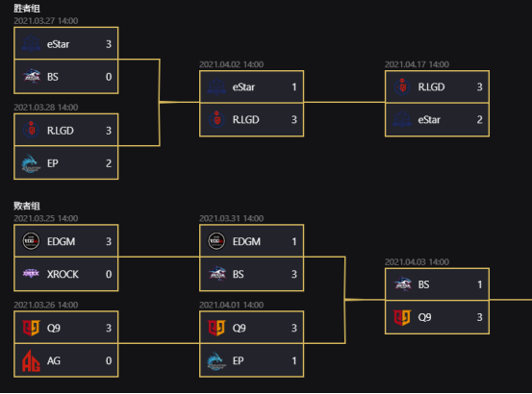532x394 pixels.
Task: Click EDGM's score in the 2021.03.31 match
Action: tap(294, 241)
